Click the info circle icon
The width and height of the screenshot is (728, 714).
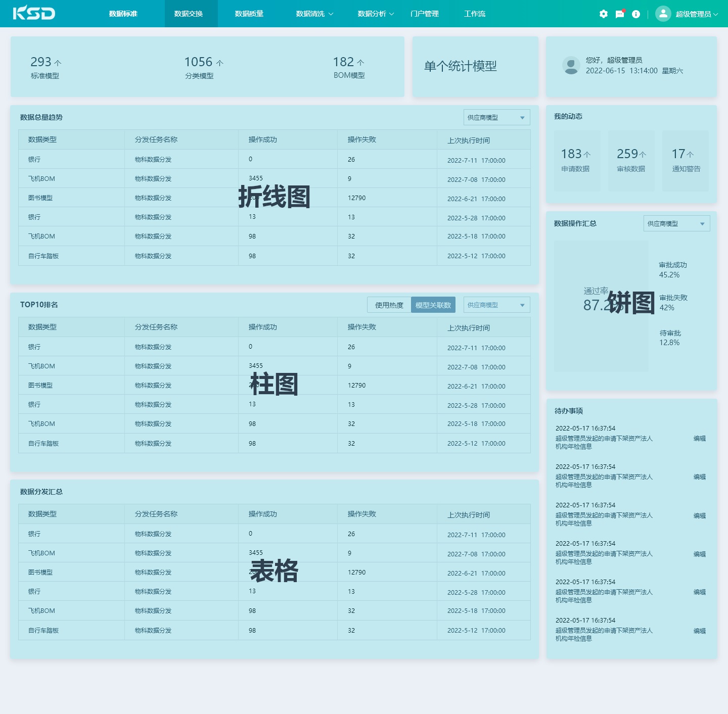(636, 14)
